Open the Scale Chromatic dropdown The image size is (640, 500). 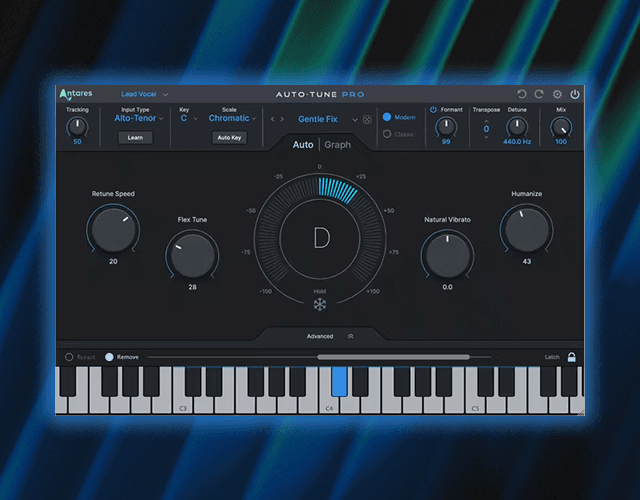coord(232,118)
